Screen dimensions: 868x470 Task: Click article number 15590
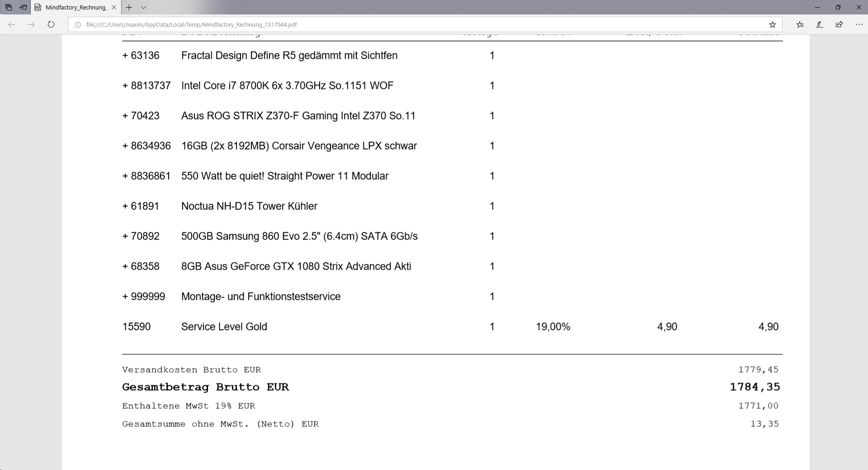point(137,327)
